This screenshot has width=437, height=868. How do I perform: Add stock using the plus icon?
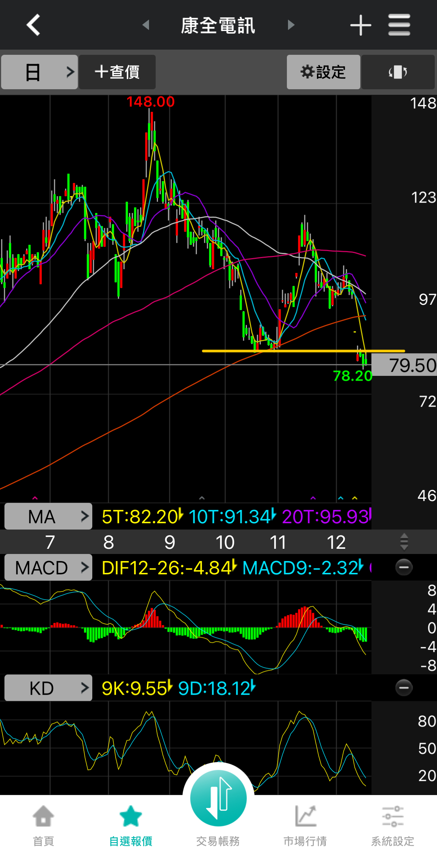tap(360, 25)
